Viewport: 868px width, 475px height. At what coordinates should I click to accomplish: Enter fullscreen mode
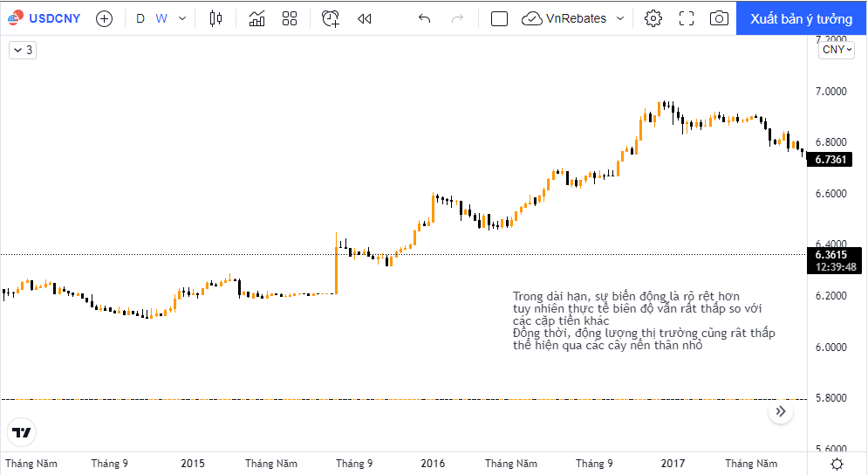(x=687, y=18)
